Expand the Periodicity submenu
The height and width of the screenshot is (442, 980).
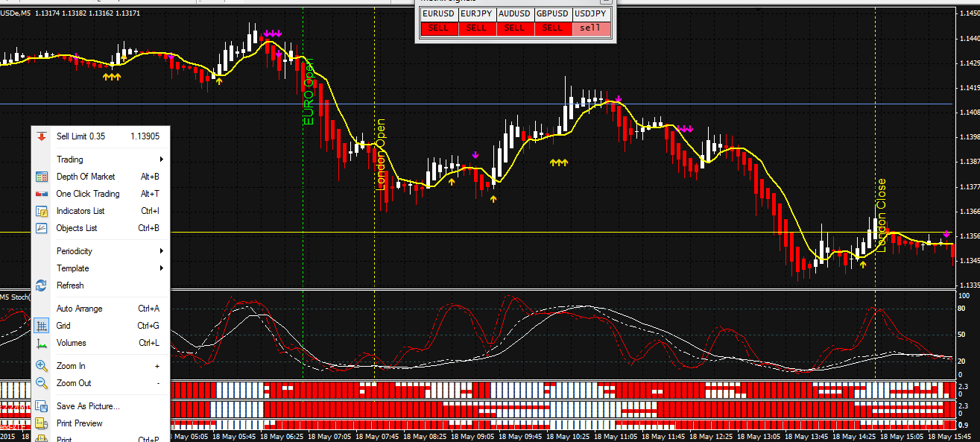(x=75, y=251)
